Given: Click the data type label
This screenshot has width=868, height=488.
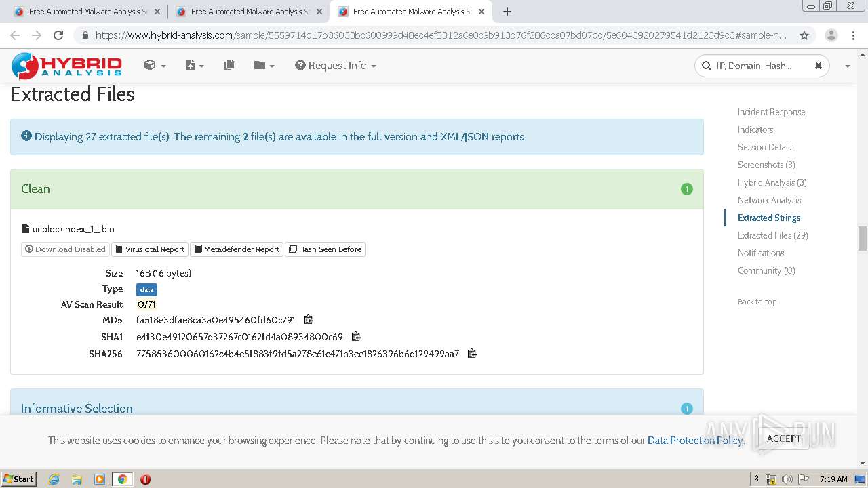Looking at the screenshot, I should (x=146, y=289).
